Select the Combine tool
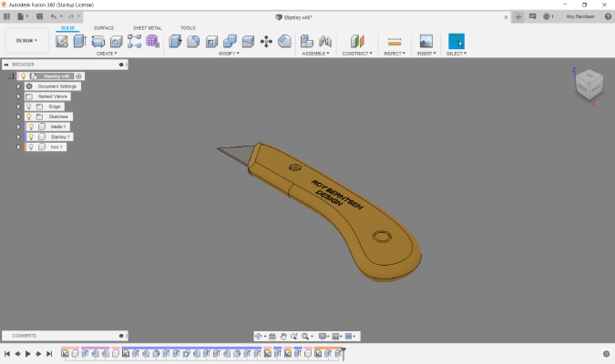The height and width of the screenshot is (364, 615). (x=230, y=41)
